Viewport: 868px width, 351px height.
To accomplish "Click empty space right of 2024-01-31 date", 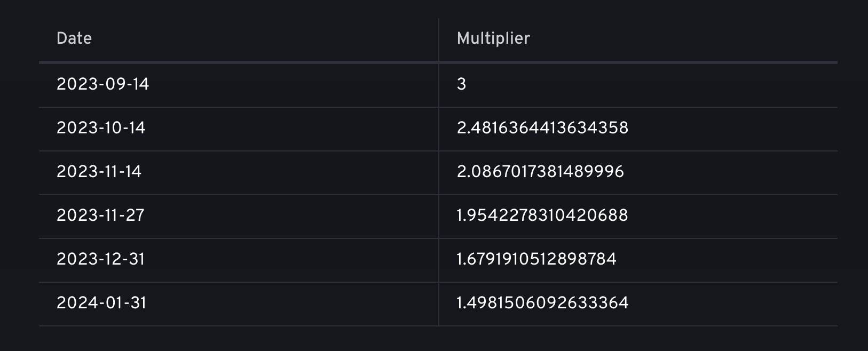I will coord(292,303).
